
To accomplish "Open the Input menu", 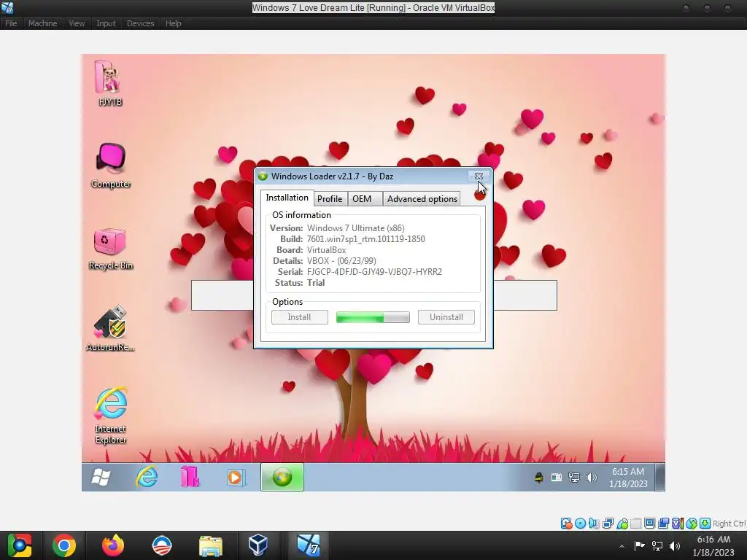I will (106, 23).
